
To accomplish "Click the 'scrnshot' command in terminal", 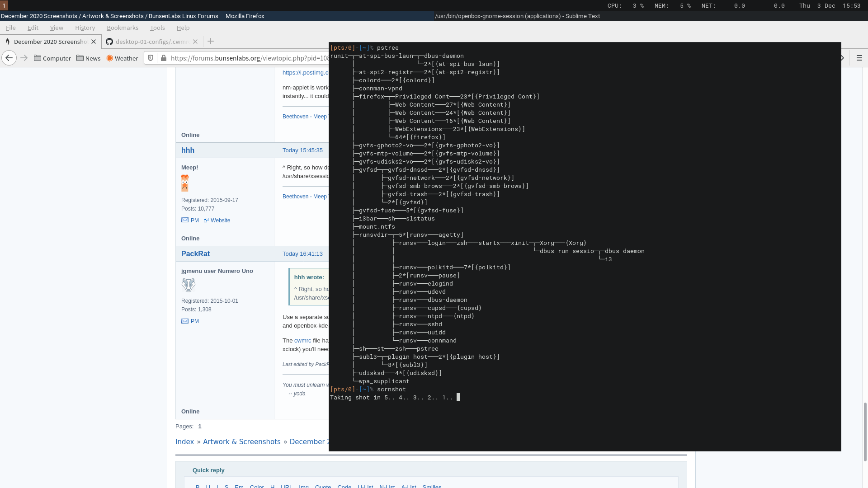I will (x=391, y=389).
